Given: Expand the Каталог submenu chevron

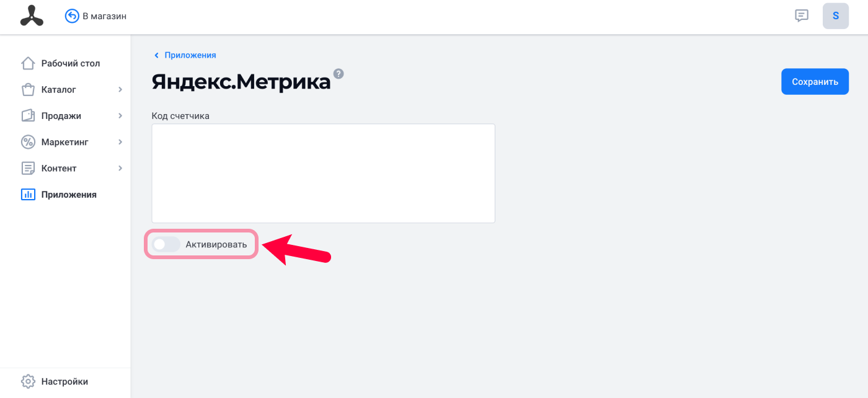Looking at the screenshot, I should 120,90.
